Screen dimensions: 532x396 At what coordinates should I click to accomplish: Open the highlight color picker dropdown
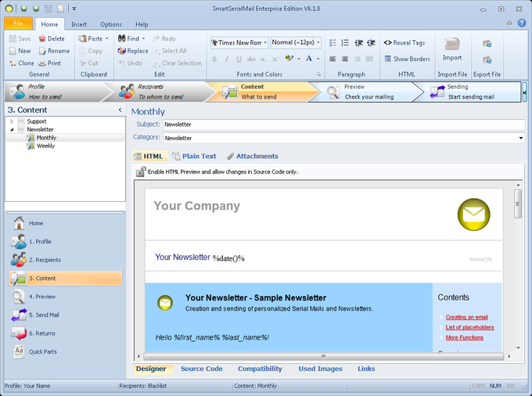(x=299, y=59)
